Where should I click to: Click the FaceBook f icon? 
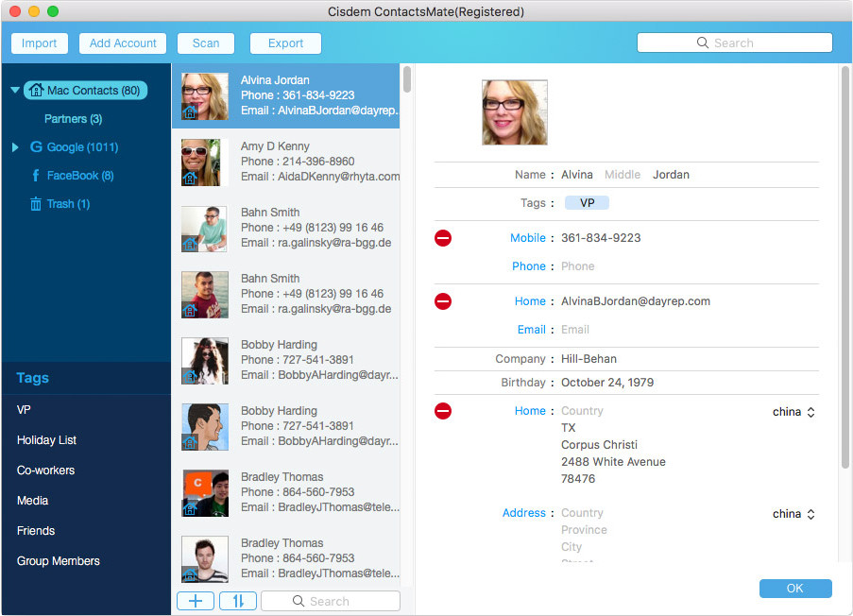coord(36,175)
